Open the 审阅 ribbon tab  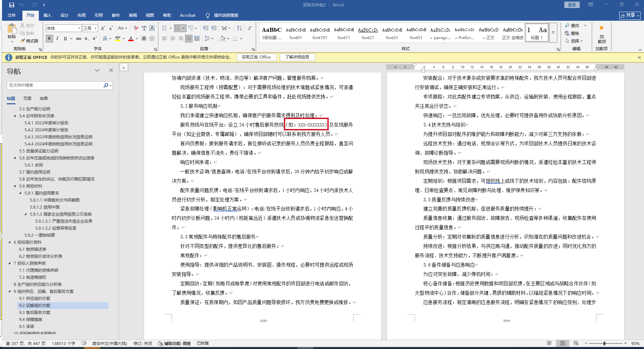click(133, 15)
